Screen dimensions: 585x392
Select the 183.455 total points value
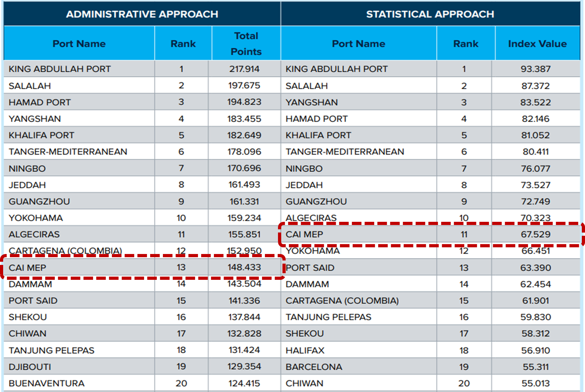coord(244,119)
